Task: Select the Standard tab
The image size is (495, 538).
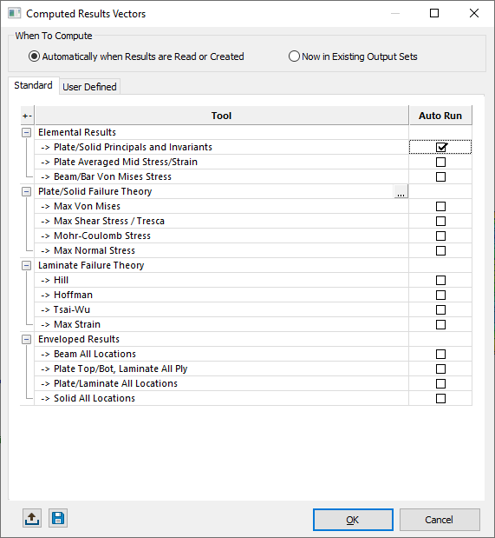Action: [x=33, y=85]
